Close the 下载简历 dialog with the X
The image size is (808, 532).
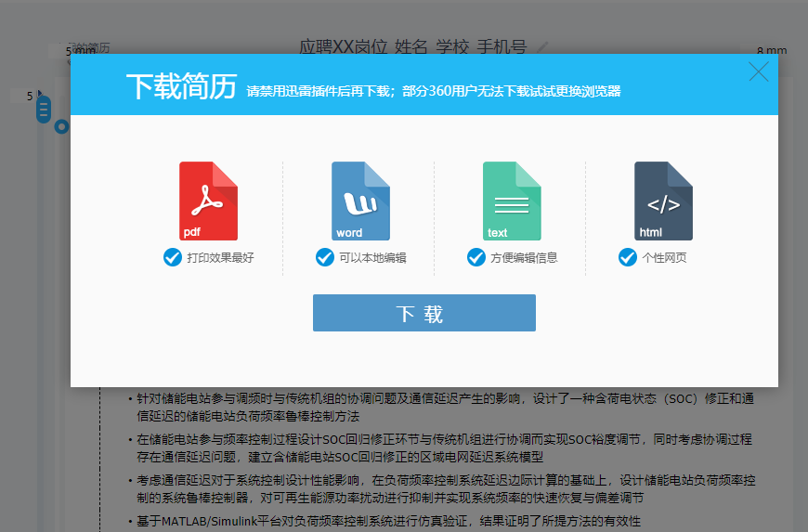click(759, 71)
